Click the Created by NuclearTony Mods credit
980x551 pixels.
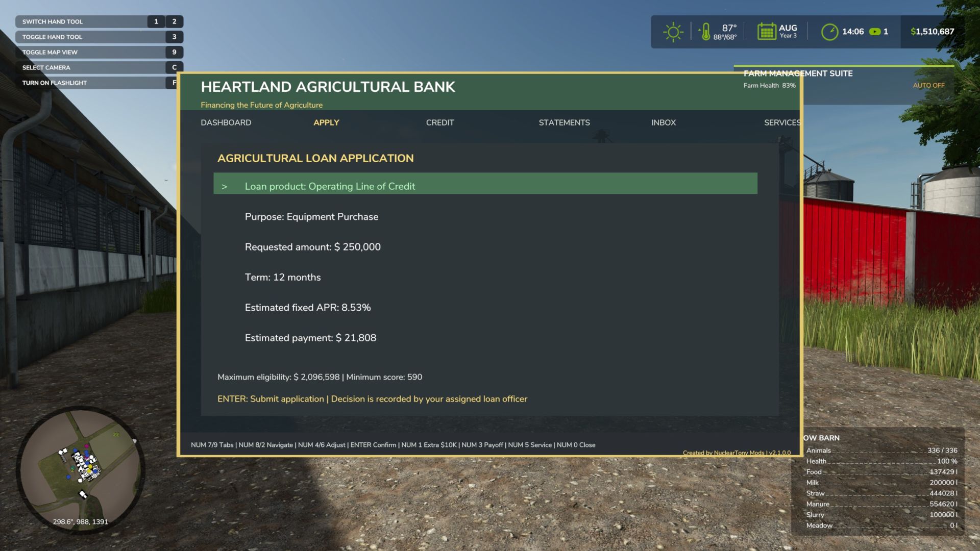pyautogui.click(x=737, y=453)
